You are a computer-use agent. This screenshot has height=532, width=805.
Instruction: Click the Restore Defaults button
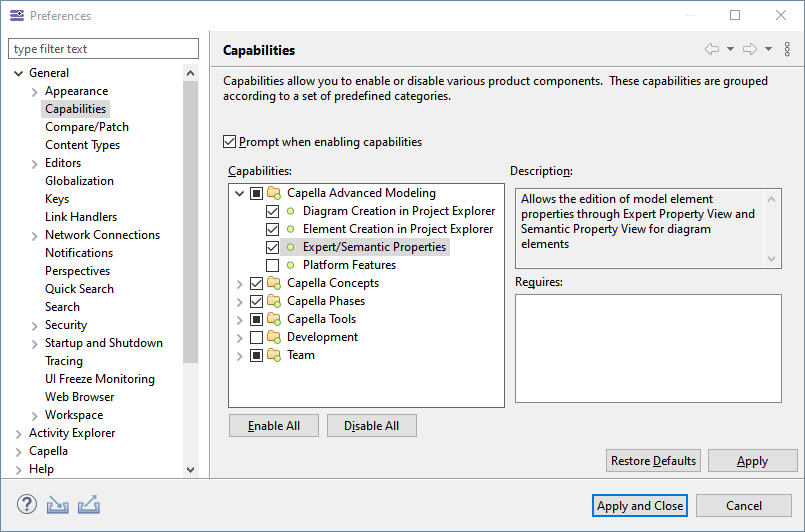pyautogui.click(x=653, y=461)
